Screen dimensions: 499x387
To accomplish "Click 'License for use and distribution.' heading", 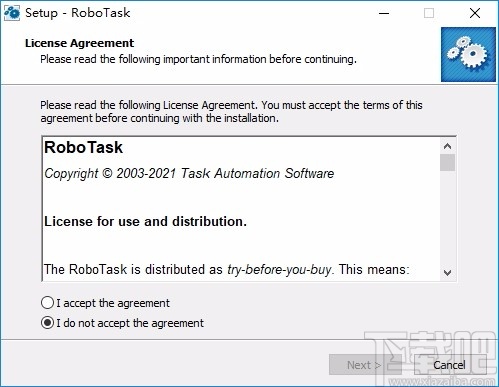I will click(145, 221).
